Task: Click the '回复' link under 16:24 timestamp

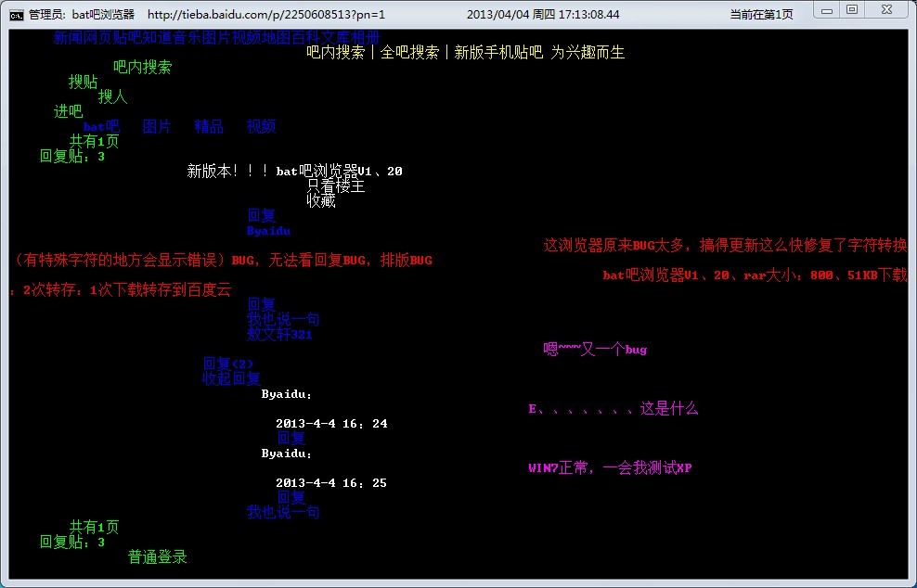Action: (x=291, y=439)
